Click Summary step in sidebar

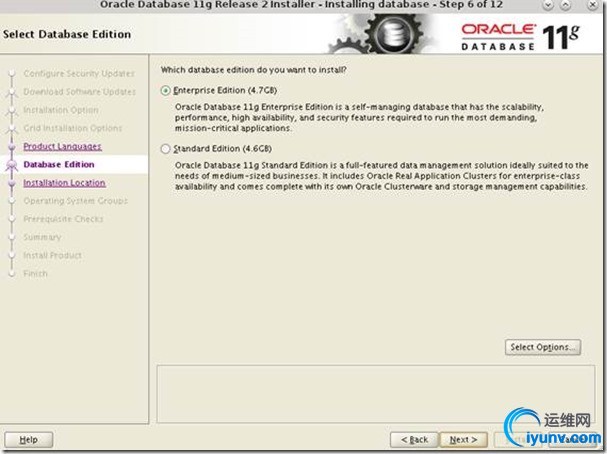tap(42, 237)
